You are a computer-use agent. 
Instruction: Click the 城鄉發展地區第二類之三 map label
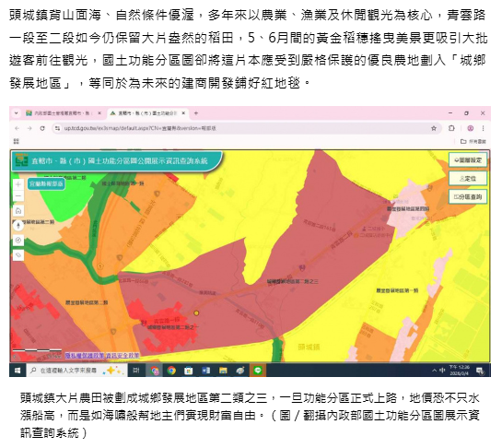[x=293, y=282]
